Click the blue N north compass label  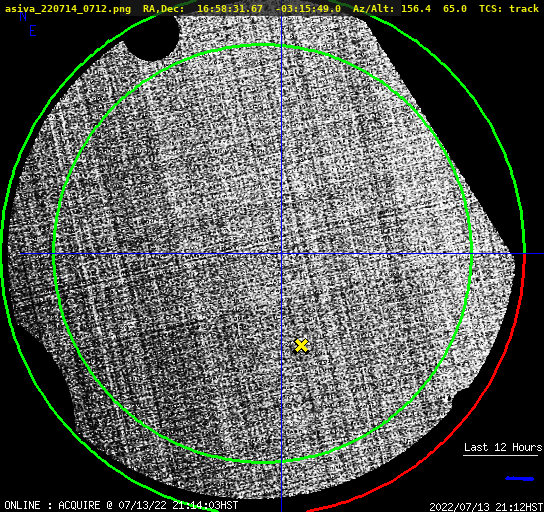[23, 16]
